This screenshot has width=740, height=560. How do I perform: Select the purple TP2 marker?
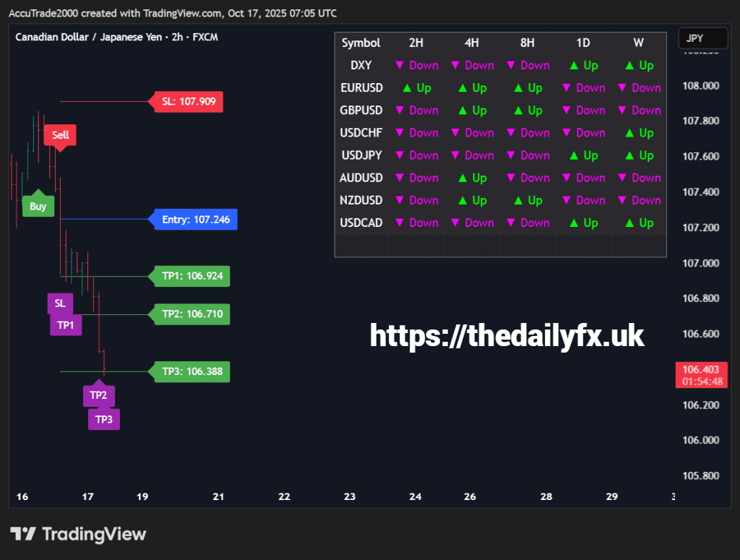[x=99, y=395]
